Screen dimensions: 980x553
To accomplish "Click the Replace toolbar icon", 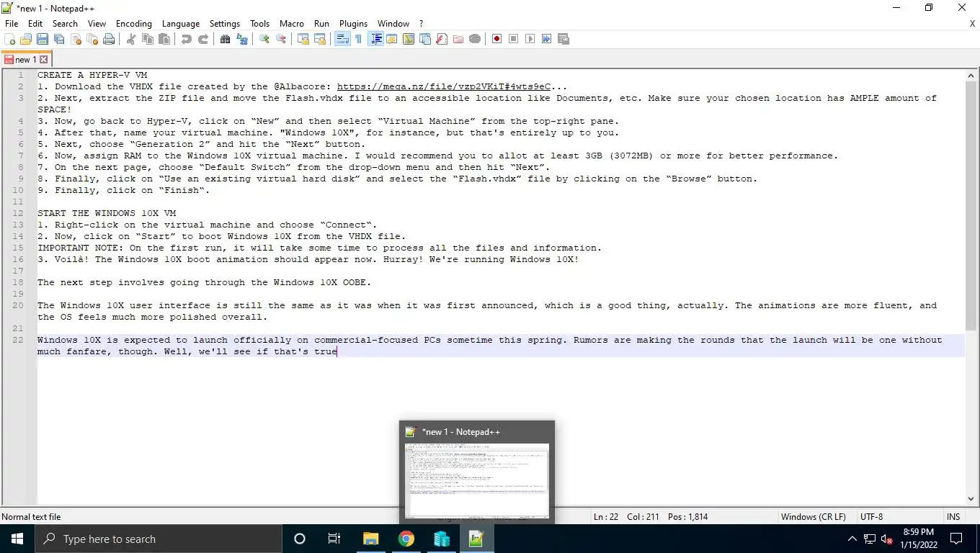I will coord(242,39).
